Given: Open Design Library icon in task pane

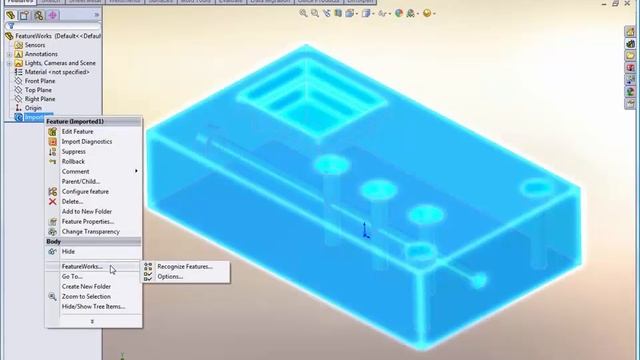Looking at the screenshot, I should pos(631,43).
